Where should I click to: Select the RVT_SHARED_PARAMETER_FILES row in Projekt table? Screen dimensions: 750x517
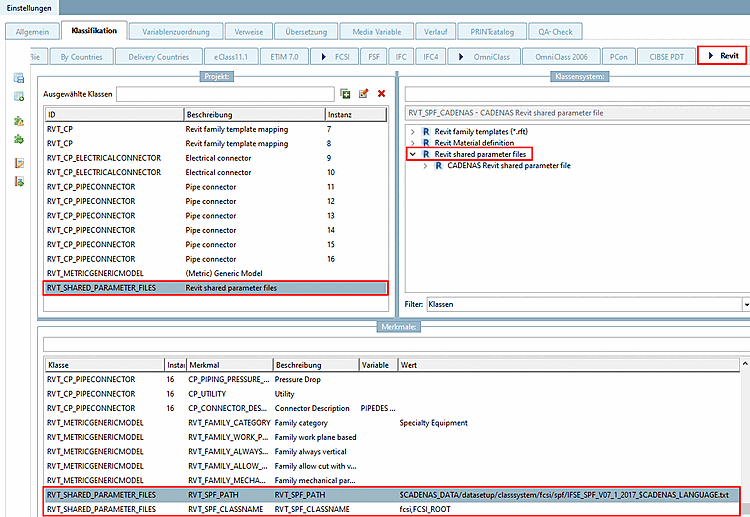[x=216, y=288]
